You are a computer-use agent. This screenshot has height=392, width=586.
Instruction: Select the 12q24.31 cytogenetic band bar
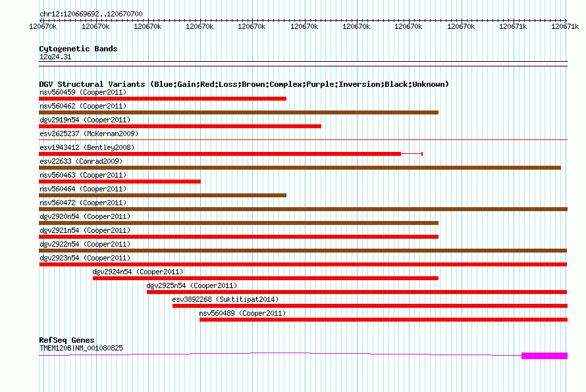(x=303, y=64)
